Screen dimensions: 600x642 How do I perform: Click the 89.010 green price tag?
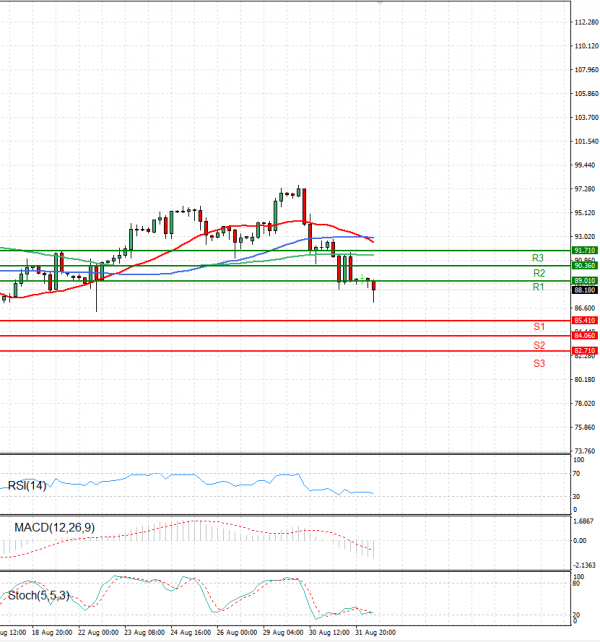(585, 281)
